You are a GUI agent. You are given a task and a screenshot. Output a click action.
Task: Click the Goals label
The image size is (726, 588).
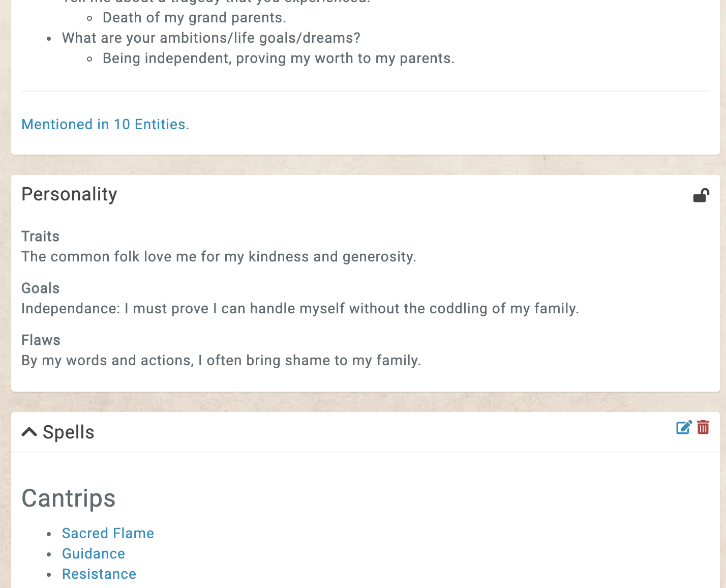coord(40,288)
